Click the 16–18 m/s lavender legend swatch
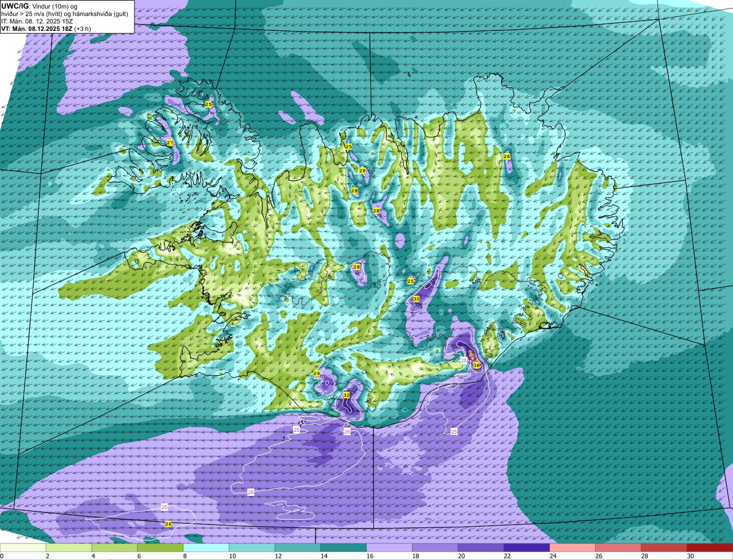 pos(389,547)
